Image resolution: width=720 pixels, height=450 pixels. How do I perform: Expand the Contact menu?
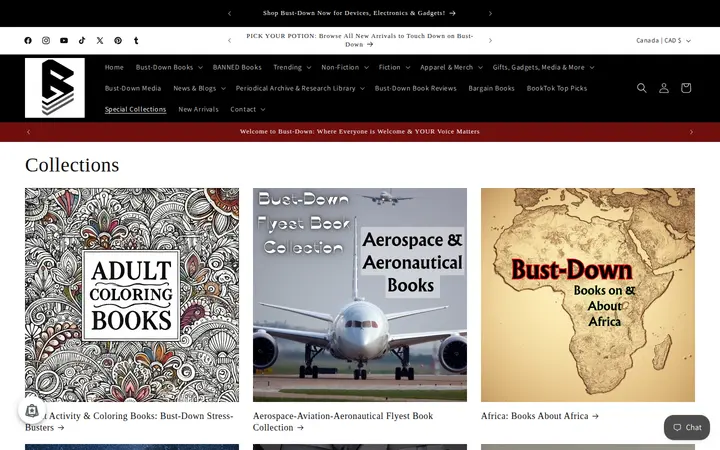[248, 109]
